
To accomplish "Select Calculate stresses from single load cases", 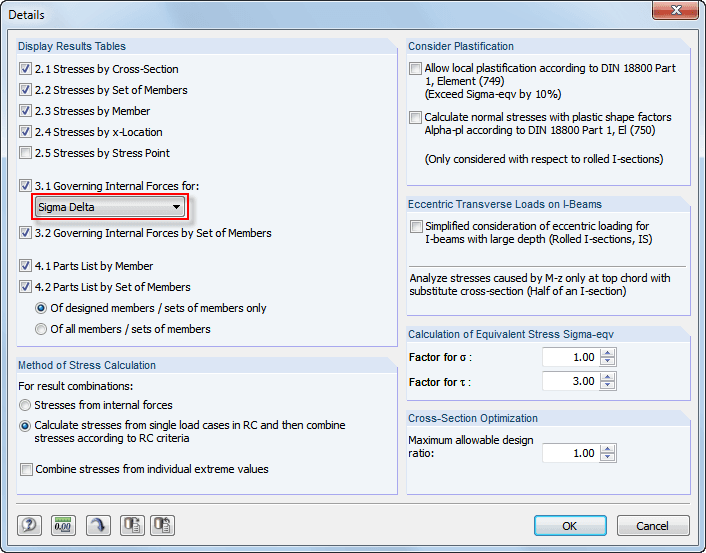I will click(x=25, y=426).
